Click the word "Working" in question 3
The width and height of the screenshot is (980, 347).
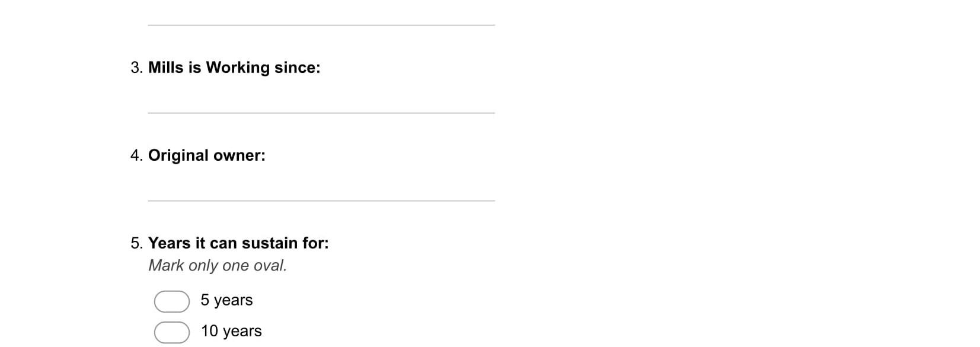[238, 68]
